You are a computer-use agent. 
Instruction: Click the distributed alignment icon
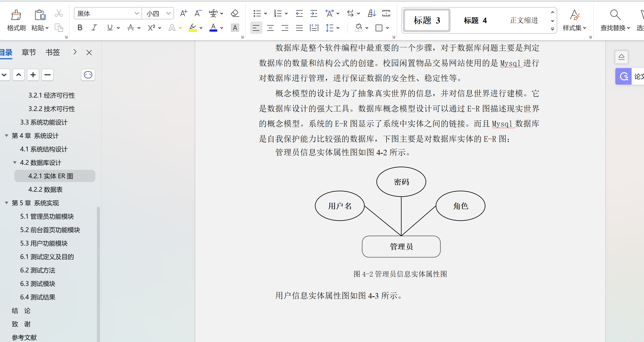[314, 27]
